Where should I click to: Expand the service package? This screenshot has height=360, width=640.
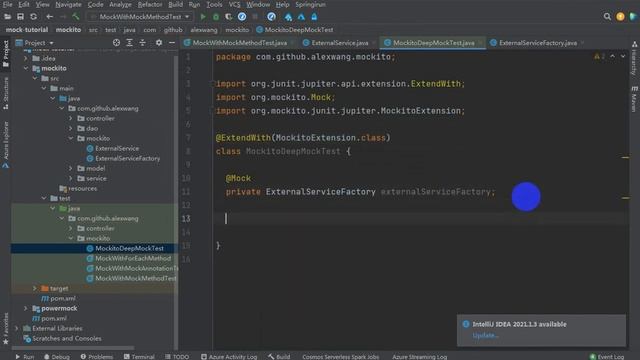click(71, 178)
